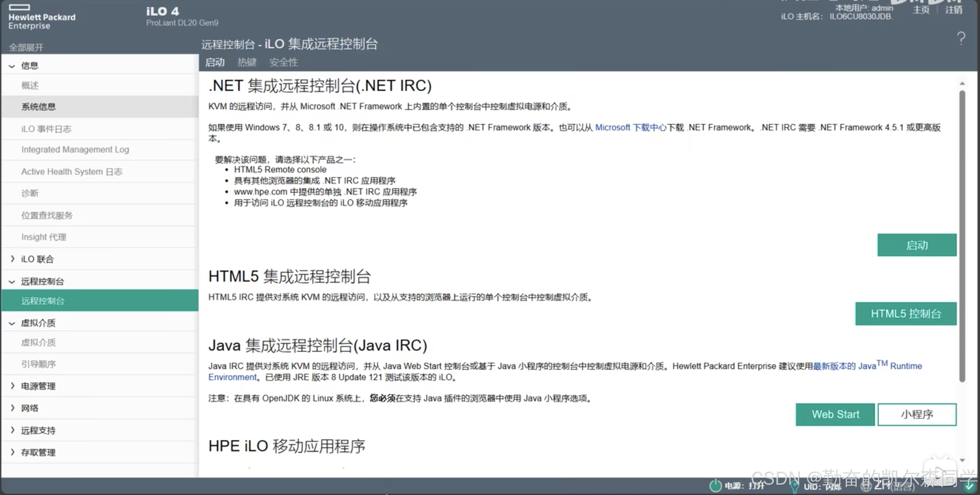
Task: Click scrollbar down arrow in content pane
Action: coord(962,460)
